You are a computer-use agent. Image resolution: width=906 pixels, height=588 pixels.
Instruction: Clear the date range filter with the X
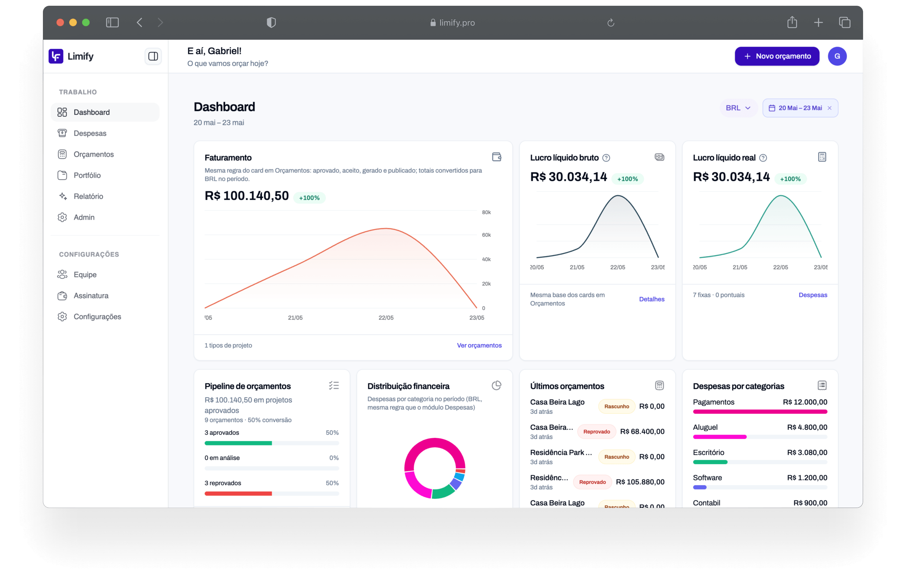click(829, 108)
